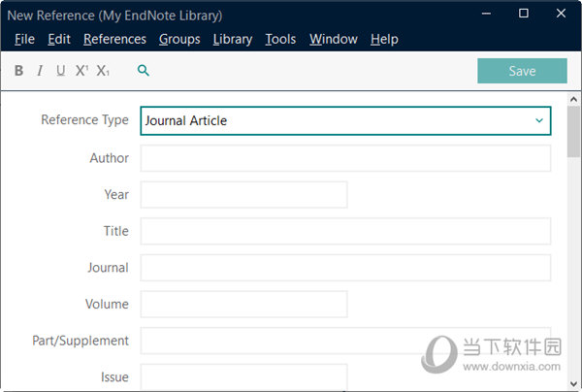This screenshot has width=582, height=392.
Task: Click the Volume label
Action: (107, 304)
